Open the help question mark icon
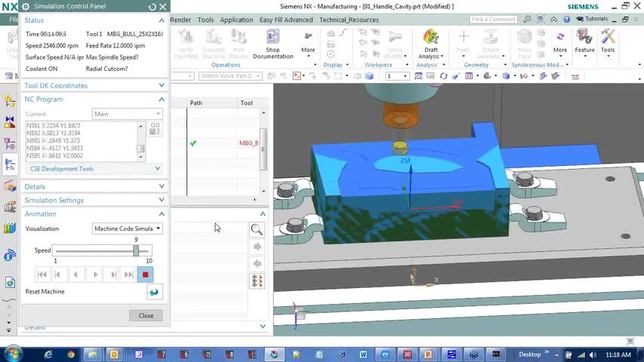644x362 pixels. pos(567,20)
